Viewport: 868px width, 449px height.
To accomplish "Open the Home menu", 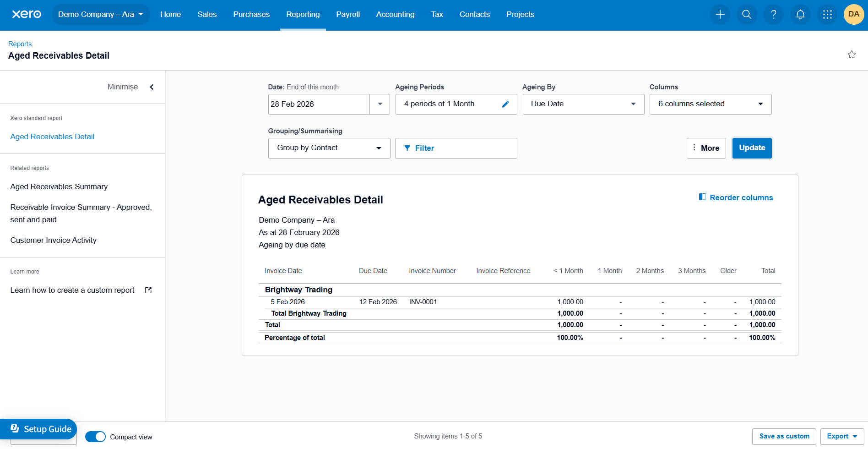I will [x=171, y=14].
